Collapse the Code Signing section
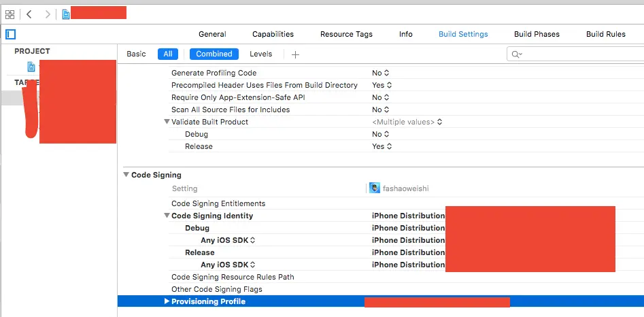Image resolution: width=644 pixels, height=317 pixels. tap(126, 175)
